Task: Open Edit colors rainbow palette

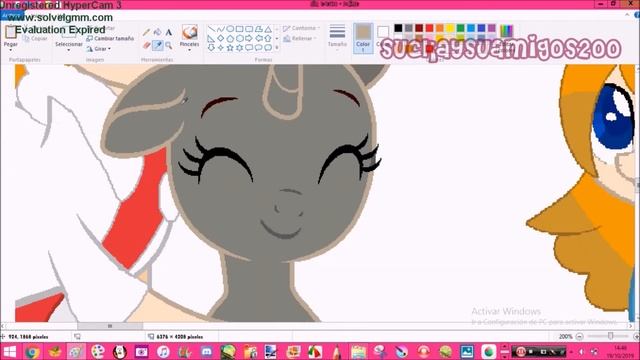Action: click(x=506, y=31)
